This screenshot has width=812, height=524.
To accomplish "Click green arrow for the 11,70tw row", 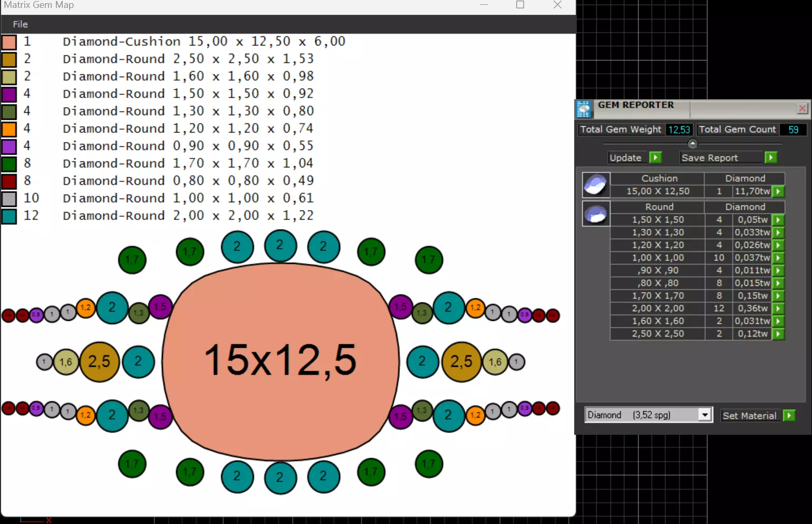I will click(778, 192).
